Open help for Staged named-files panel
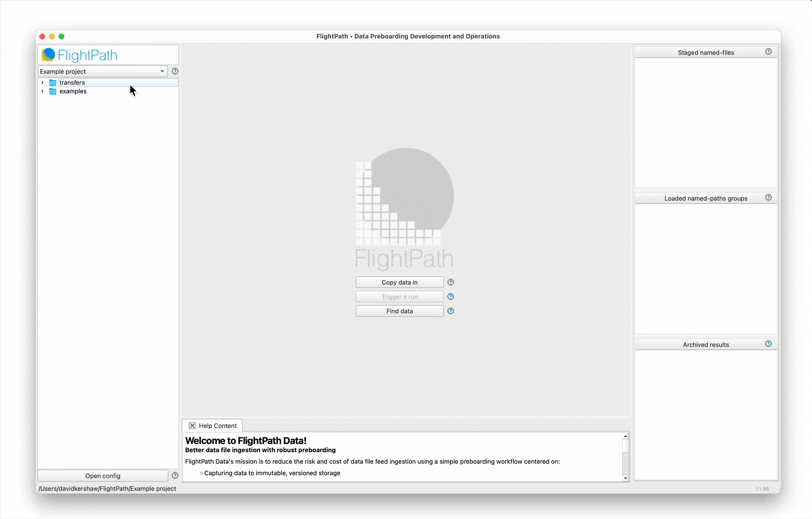Screen dimensions: 812x519 click(768, 52)
